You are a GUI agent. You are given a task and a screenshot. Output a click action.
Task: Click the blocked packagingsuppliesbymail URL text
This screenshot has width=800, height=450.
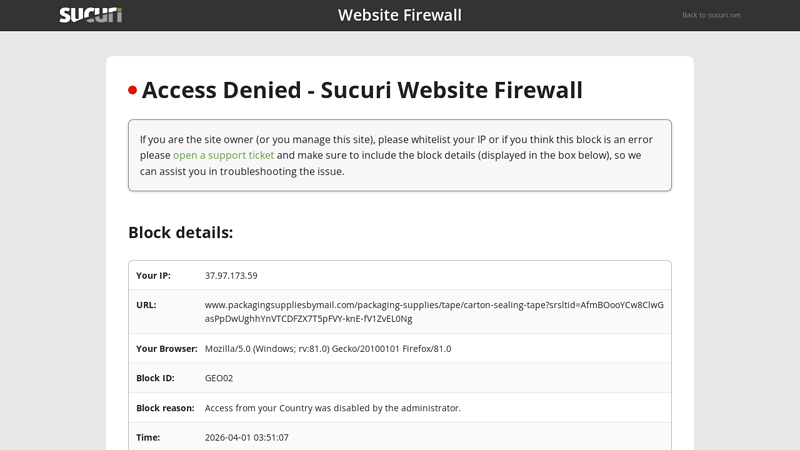[433, 311]
